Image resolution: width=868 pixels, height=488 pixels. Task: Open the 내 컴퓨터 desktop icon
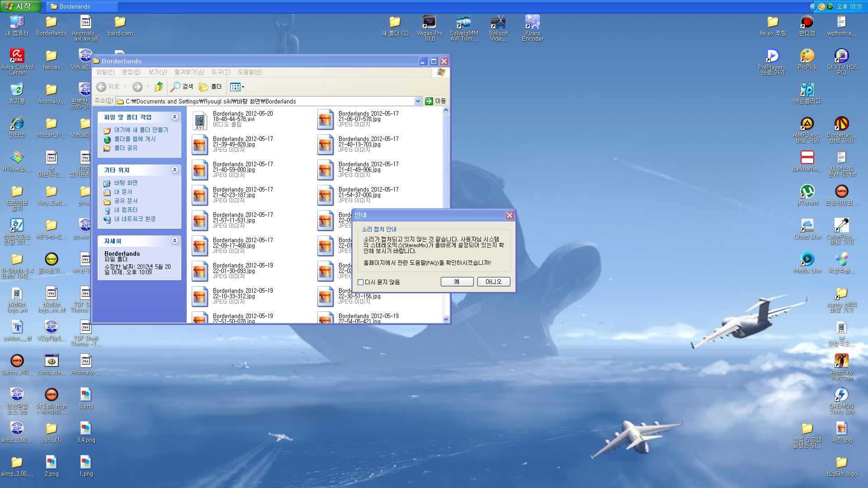pos(17,25)
